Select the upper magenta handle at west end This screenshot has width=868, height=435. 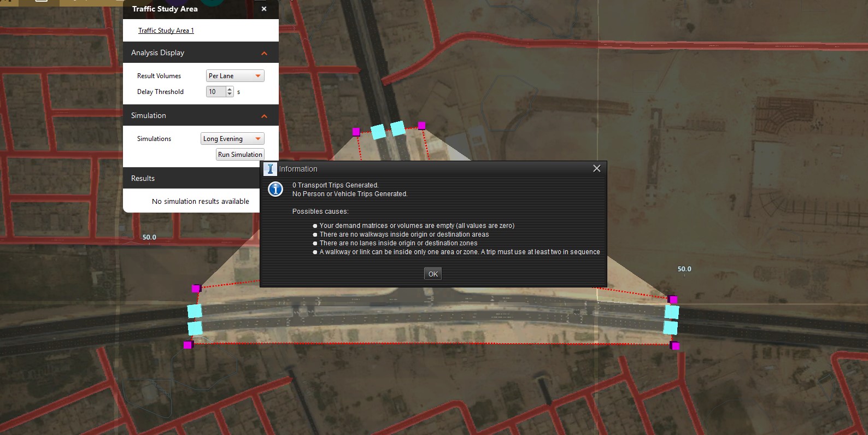pyautogui.click(x=196, y=289)
